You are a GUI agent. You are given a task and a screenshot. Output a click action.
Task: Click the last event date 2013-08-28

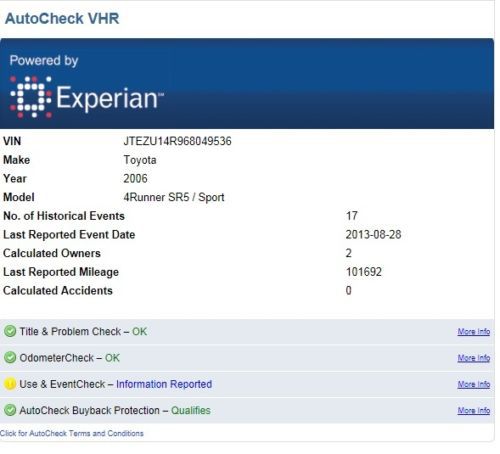click(373, 235)
